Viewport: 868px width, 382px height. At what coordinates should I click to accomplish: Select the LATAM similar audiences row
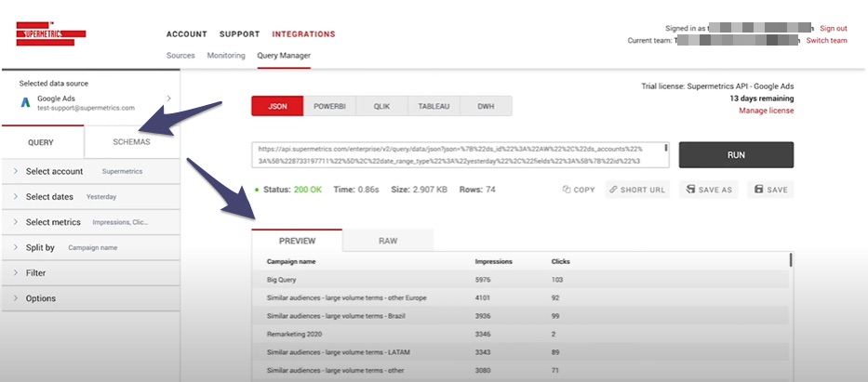[520, 352]
